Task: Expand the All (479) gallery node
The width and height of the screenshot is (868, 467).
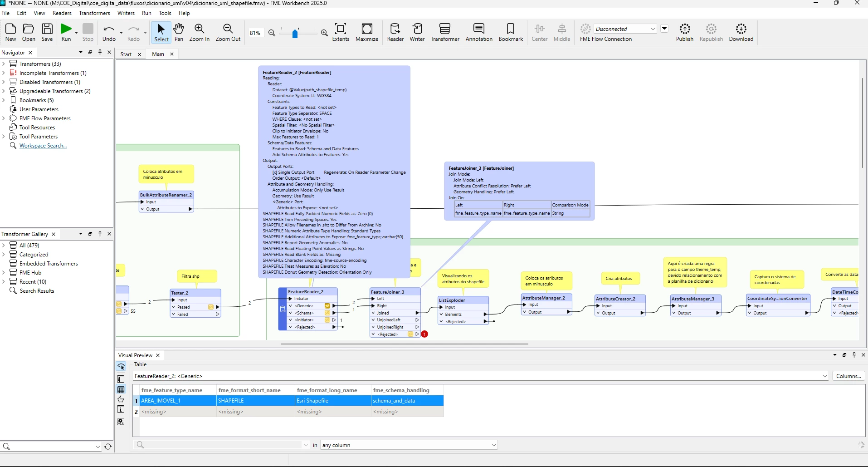Action: pyautogui.click(x=4, y=246)
